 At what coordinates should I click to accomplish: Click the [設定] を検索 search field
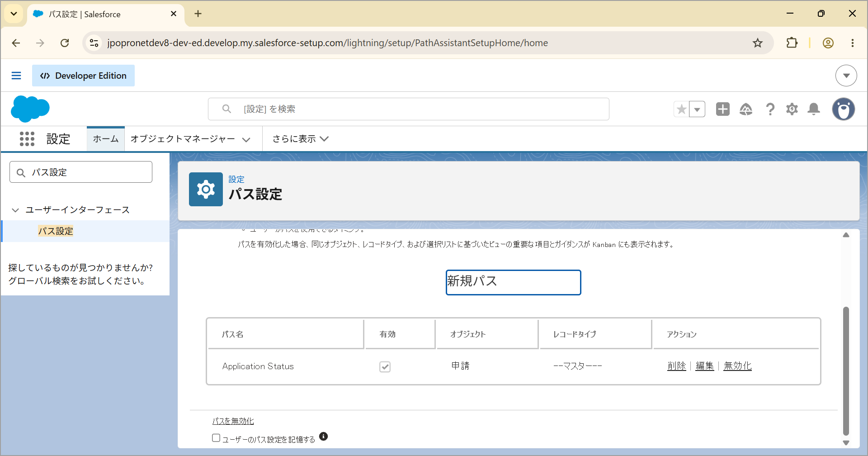[409, 109]
